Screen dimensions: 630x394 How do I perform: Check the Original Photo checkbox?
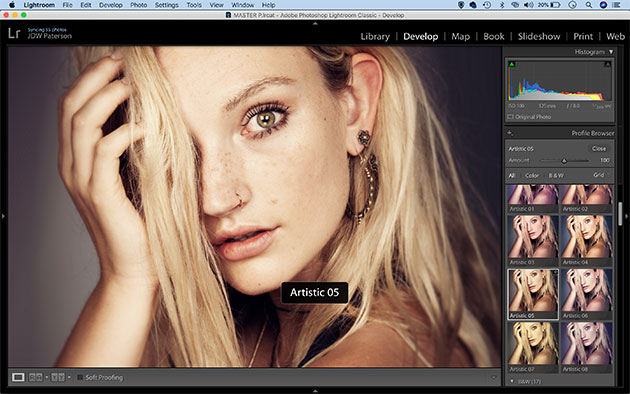click(510, 117)
